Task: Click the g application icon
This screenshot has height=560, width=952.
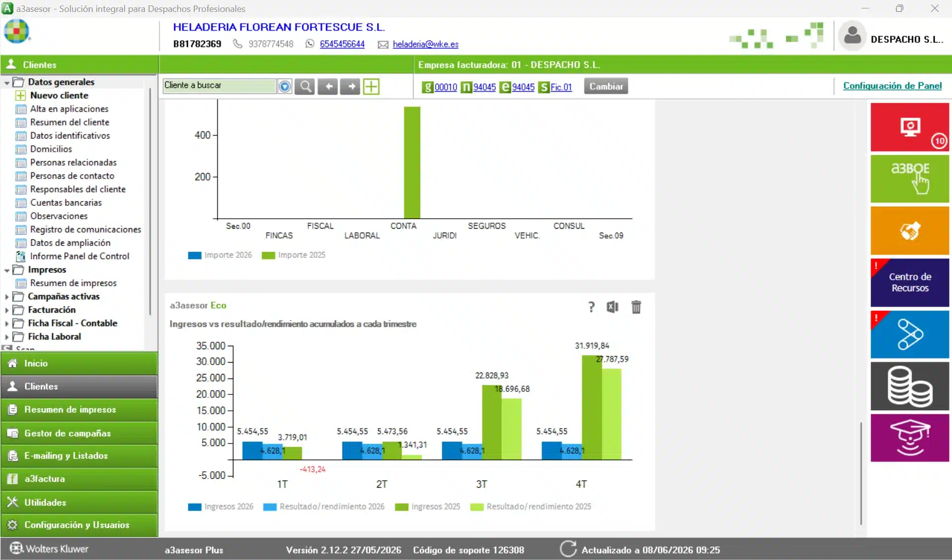Action: [427, 87]
